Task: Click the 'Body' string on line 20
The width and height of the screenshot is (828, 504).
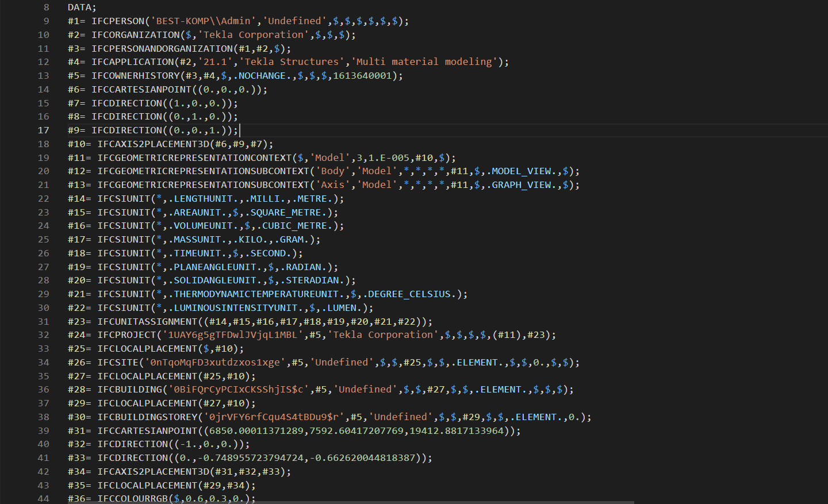Action: (x=333, y=171)
